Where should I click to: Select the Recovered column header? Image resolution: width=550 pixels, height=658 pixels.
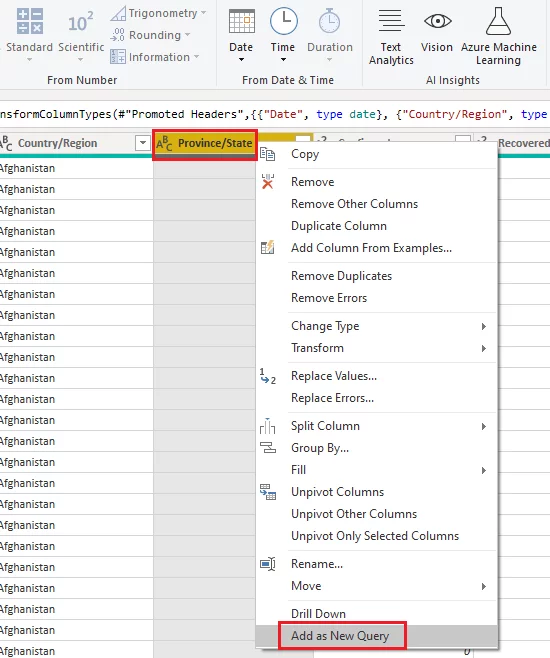tap(524, 144)
